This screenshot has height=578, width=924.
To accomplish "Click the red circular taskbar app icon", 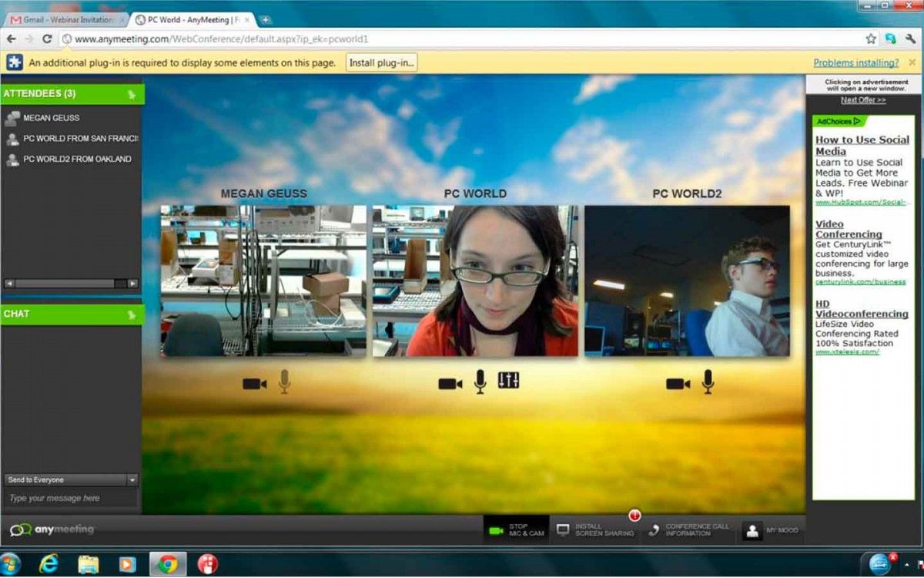I will tap(207, 564).
